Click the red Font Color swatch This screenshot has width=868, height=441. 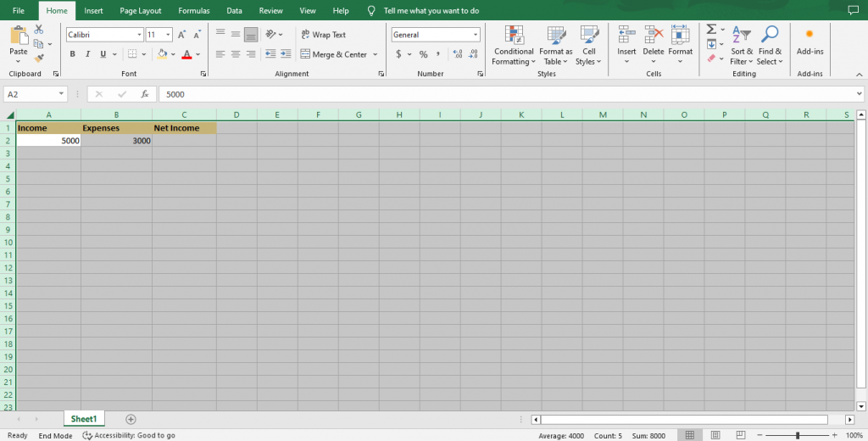click(186, 54)
